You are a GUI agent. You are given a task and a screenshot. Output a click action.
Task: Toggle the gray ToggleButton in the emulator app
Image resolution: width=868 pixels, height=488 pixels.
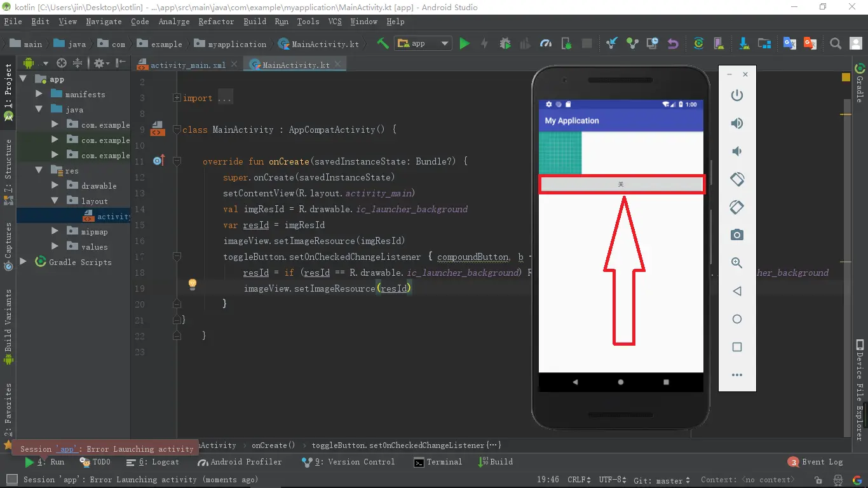click(621, 184)
